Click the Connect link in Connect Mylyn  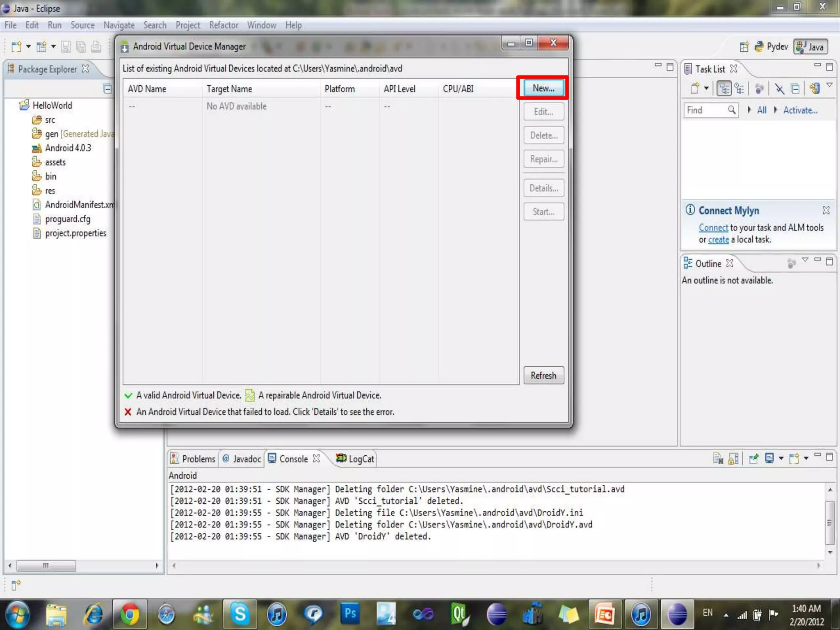[x=713, y=228]
